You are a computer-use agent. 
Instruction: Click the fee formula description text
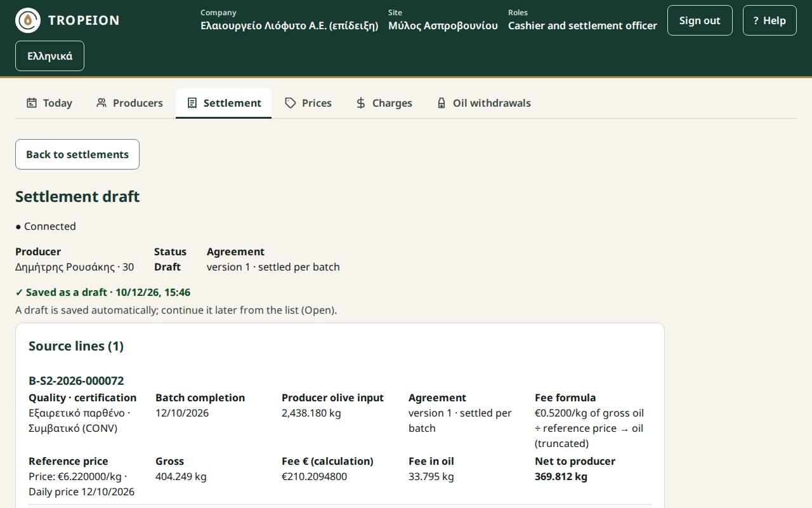(589, 428)
